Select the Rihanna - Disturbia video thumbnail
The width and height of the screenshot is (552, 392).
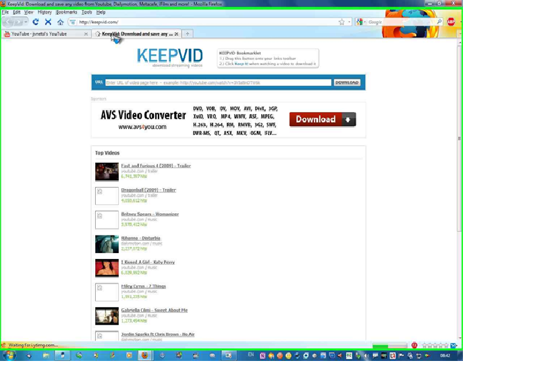[107, 244]
